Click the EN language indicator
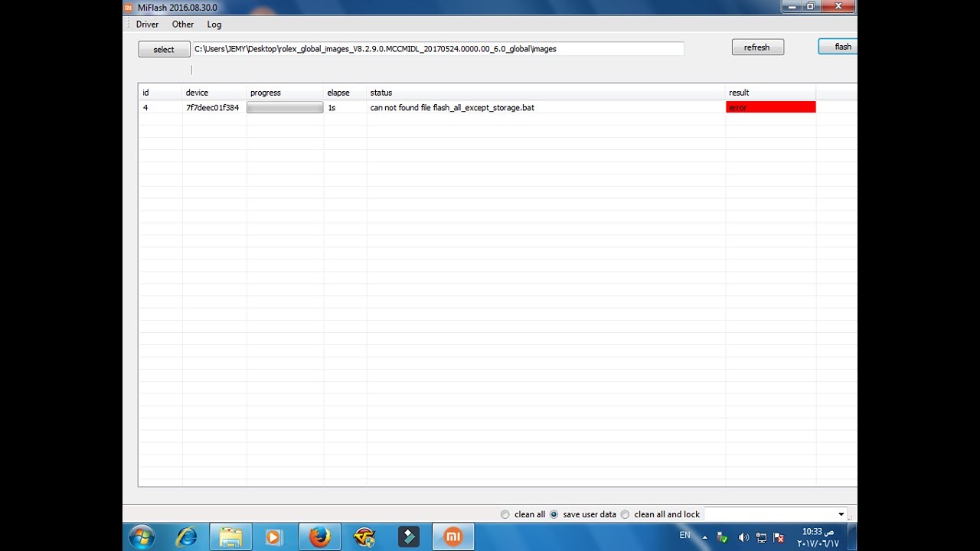Viewport: 980px width, 551px height. click(684, 535)
